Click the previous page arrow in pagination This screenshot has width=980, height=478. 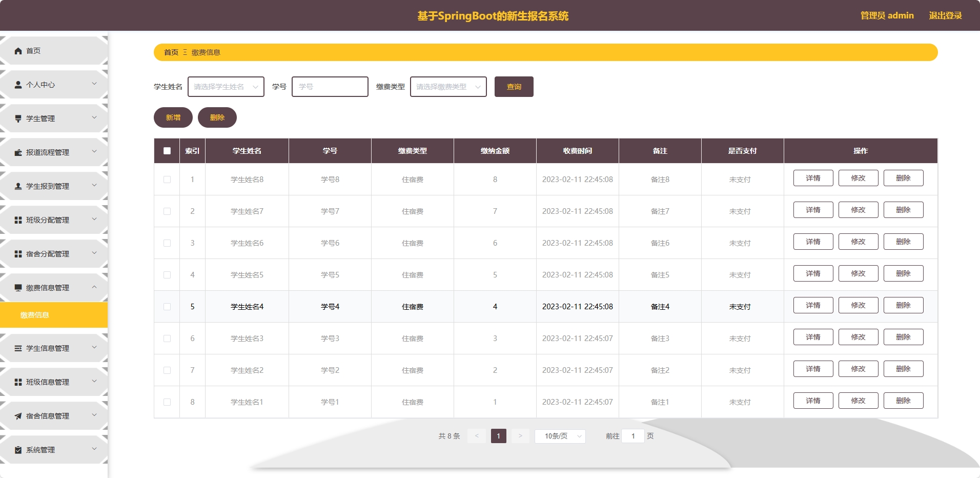pos(477,436)
